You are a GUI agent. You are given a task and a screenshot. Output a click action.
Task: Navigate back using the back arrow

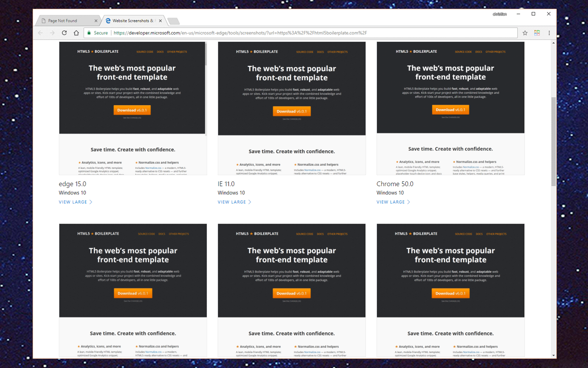(x=40, y=33)
